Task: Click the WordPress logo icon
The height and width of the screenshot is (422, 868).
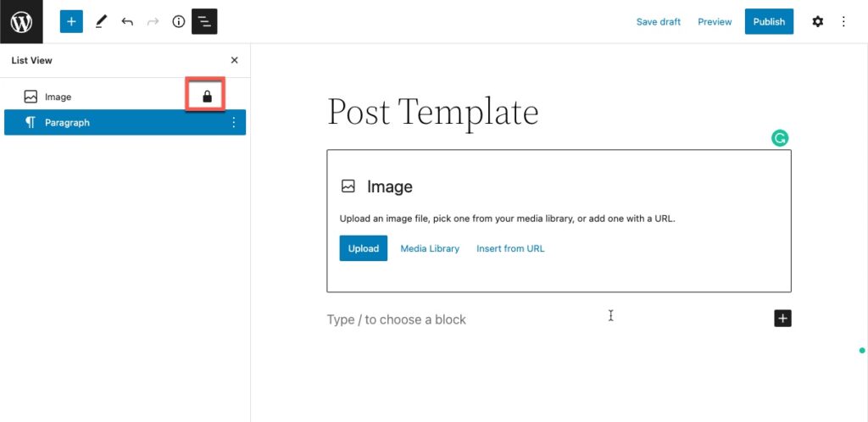Action: (x=21, y=21)
